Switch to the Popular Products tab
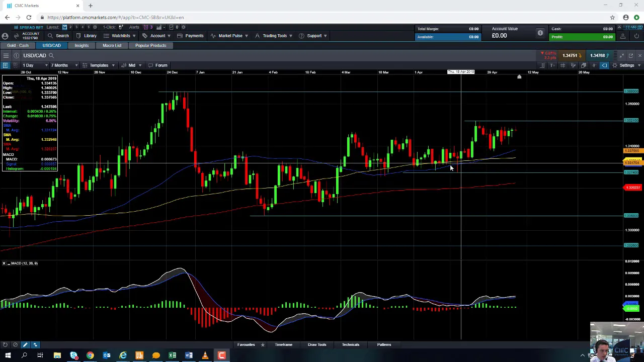Viewport: 644px width, 362px height. coord(150,45)
